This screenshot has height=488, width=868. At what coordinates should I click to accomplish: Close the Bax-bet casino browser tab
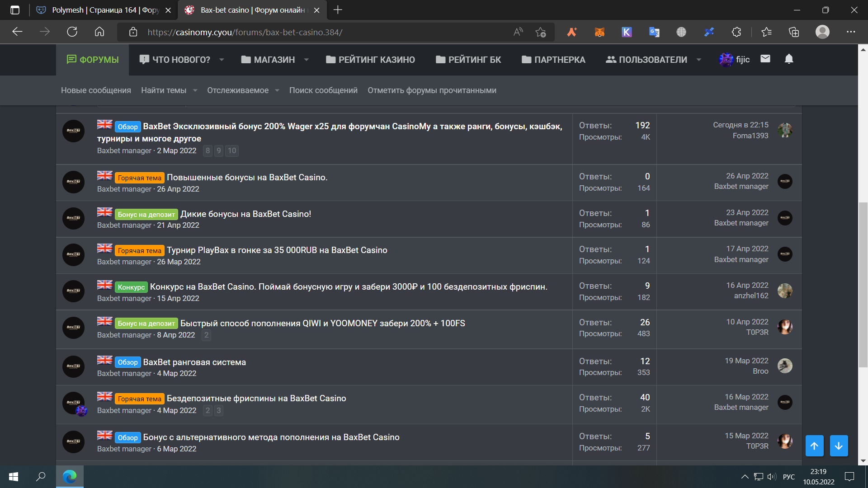click(317, 10)
